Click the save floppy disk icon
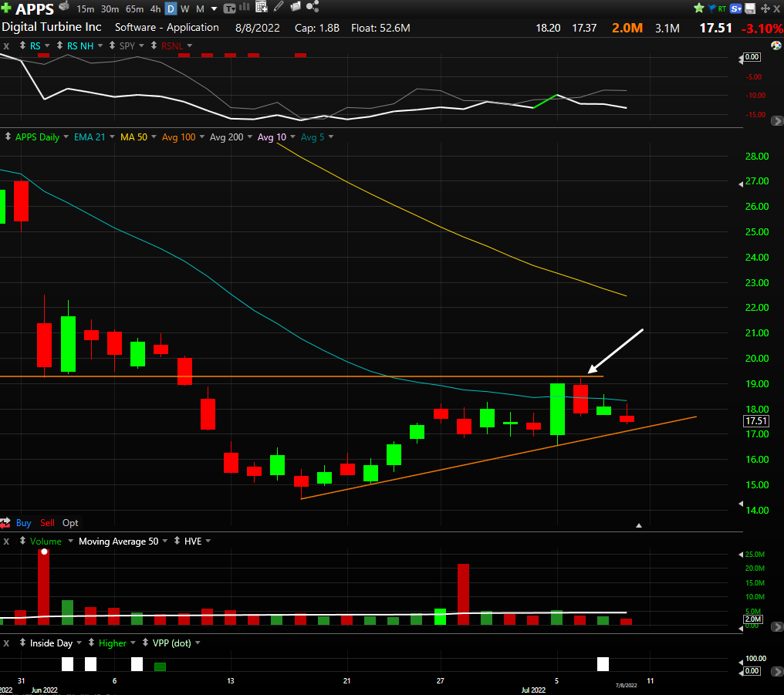 (750, 8)
